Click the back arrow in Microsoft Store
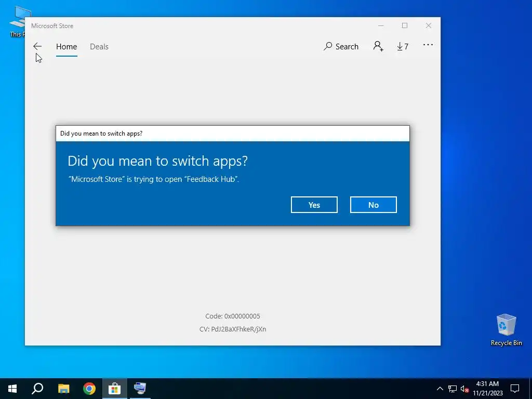The height and width of the screenshot is (399, 532). pyautogui.click(x=37, y=46)
